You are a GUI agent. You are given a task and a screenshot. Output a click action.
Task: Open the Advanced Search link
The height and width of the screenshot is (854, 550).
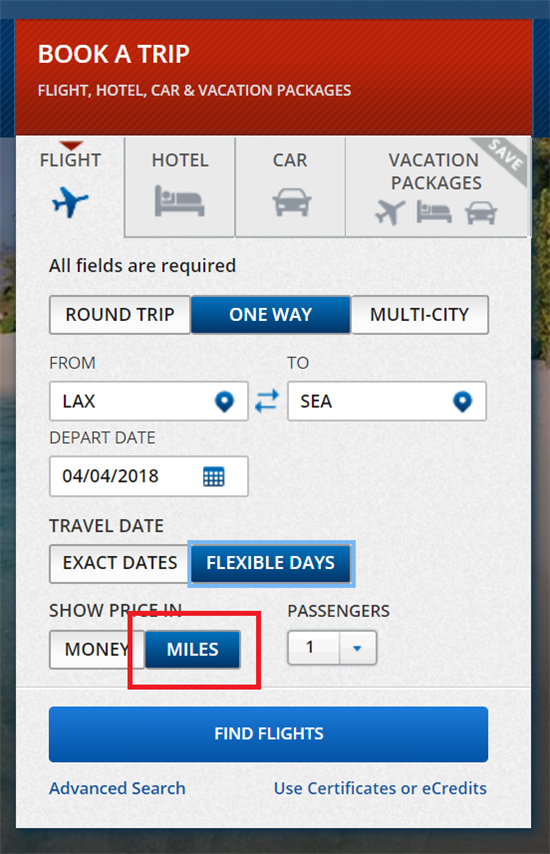point(117,789)
